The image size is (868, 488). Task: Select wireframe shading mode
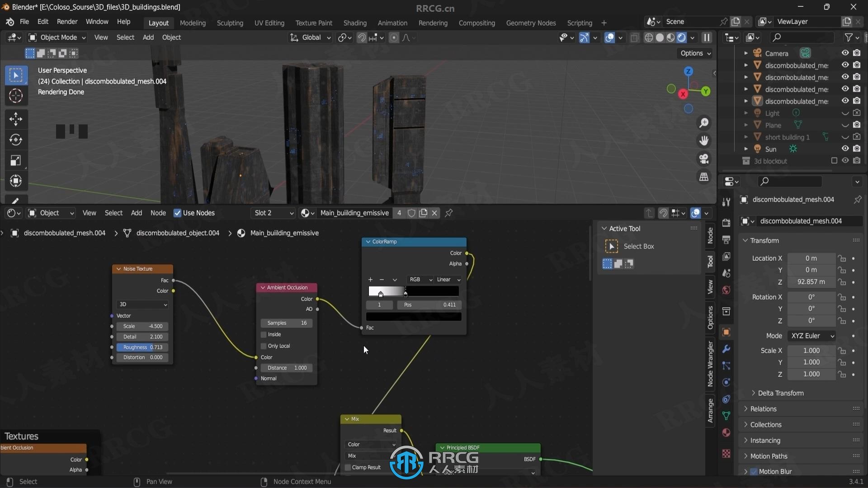point(649,38)
